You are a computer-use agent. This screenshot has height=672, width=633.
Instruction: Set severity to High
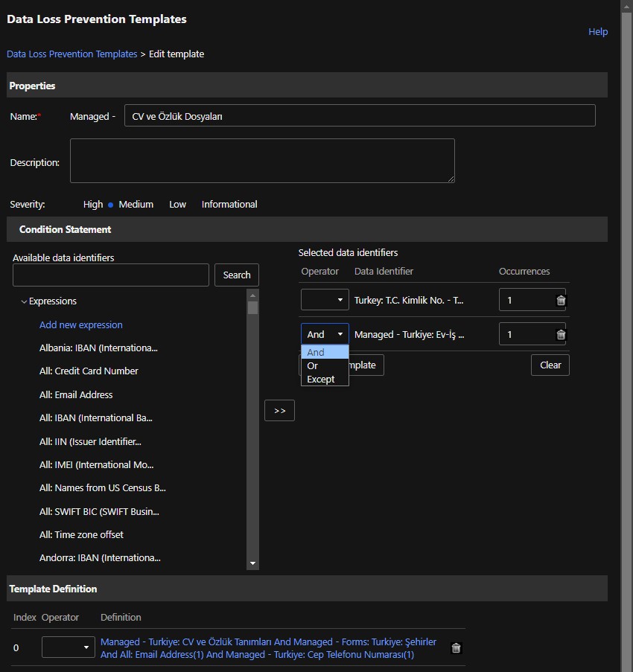click(93, 205)
